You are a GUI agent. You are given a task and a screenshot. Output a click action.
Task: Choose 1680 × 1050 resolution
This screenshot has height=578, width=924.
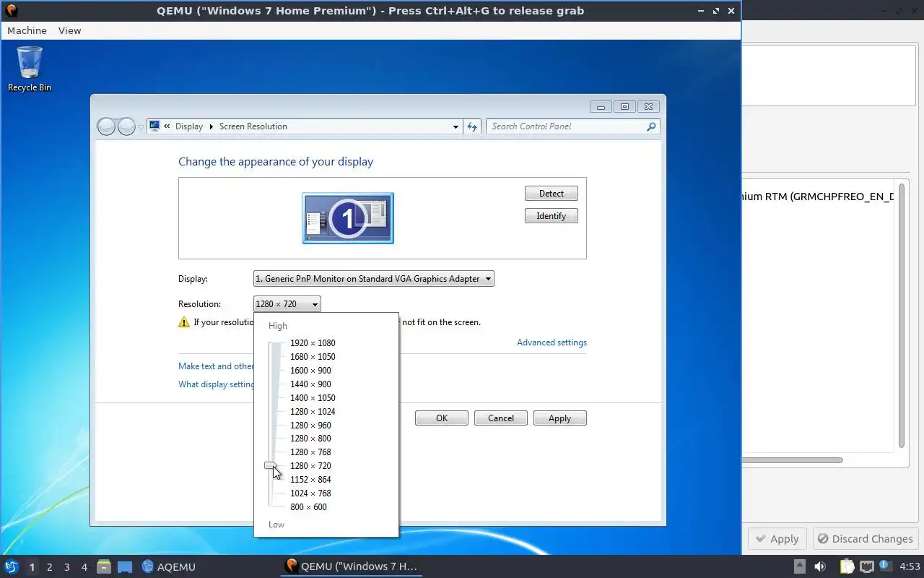[x=313, y=357]
